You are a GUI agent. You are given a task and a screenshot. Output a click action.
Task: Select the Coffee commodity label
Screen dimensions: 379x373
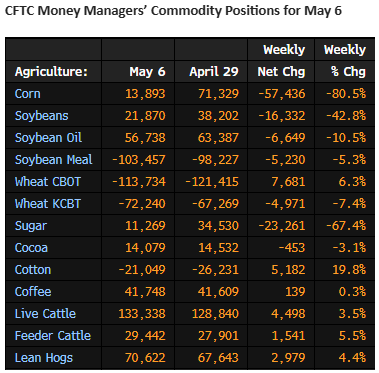33,292
